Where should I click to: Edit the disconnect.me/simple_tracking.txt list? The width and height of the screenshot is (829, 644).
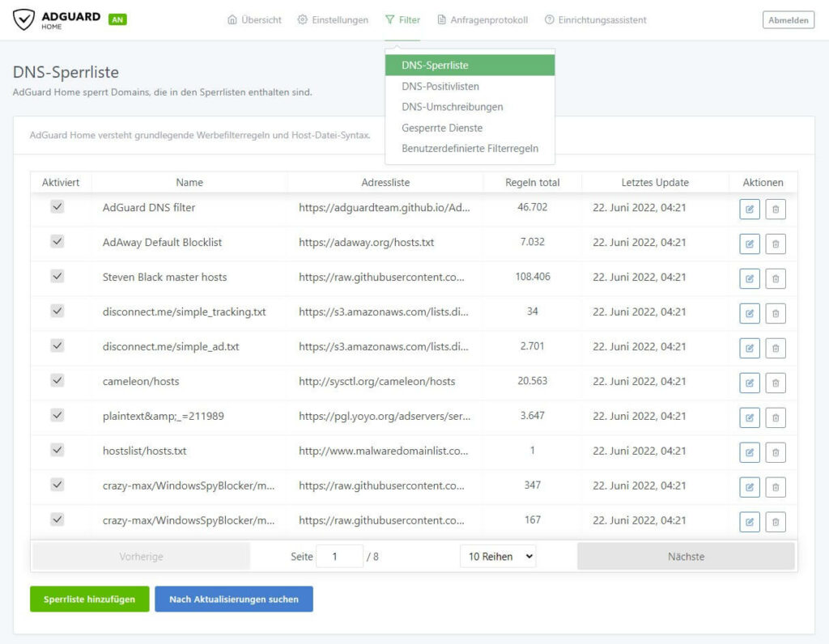point(749,313)
